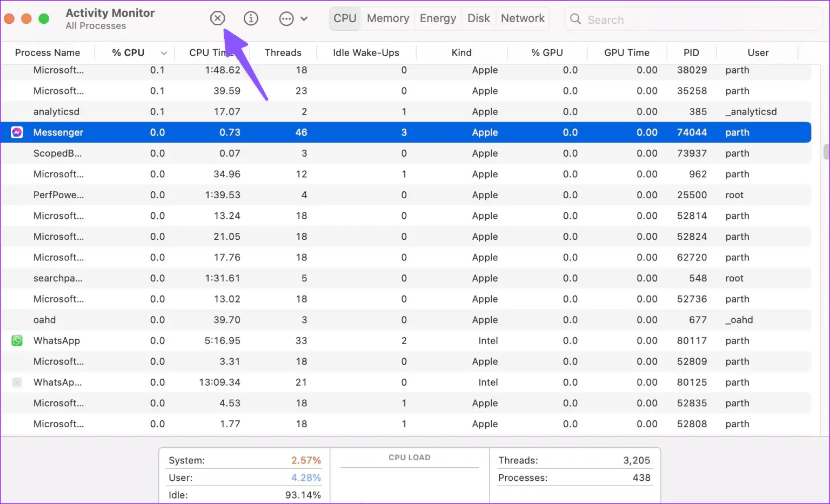Image resolution: width=830 pixels, height=504 pixels.
Task: Sort by the PID column header
Action: pos(691,52)
